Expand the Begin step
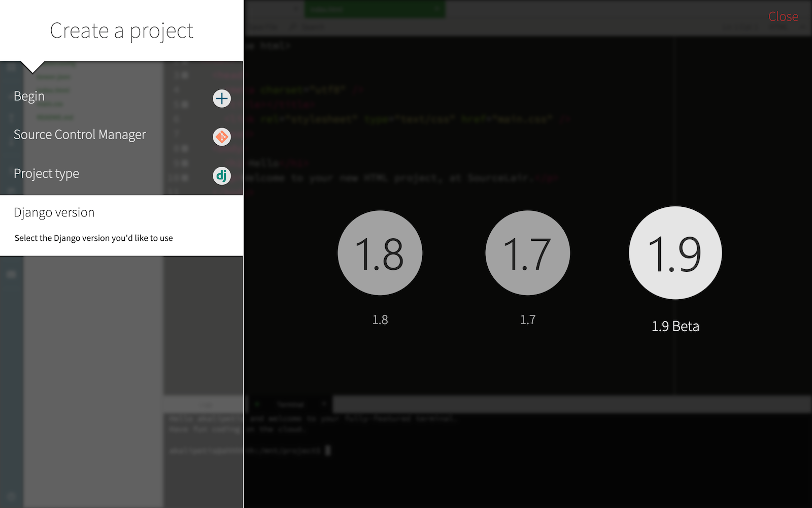 (x=29, y=96)
